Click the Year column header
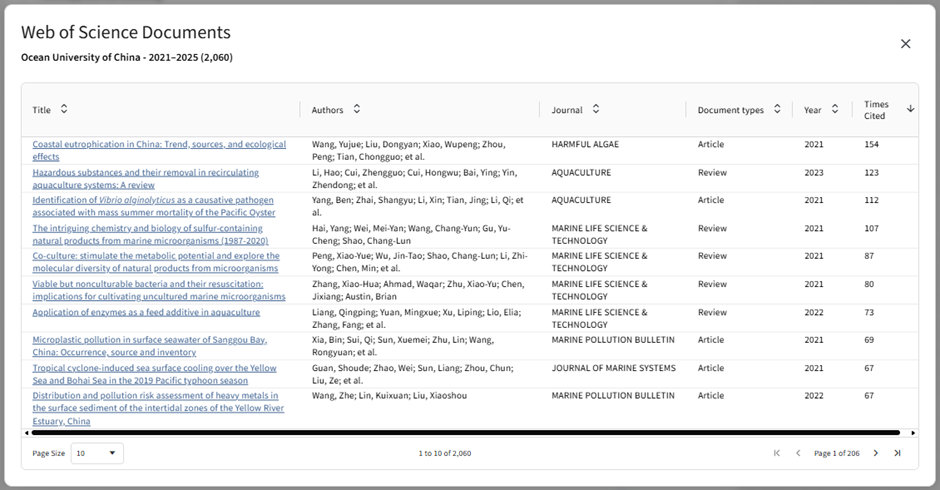940x490 pixels. tap(812, 110)
